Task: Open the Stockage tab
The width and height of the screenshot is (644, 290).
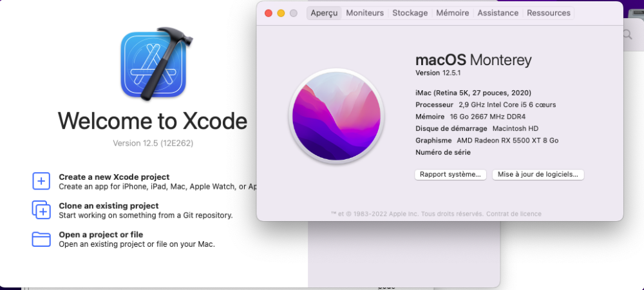Action: click(x=410, y=13)
